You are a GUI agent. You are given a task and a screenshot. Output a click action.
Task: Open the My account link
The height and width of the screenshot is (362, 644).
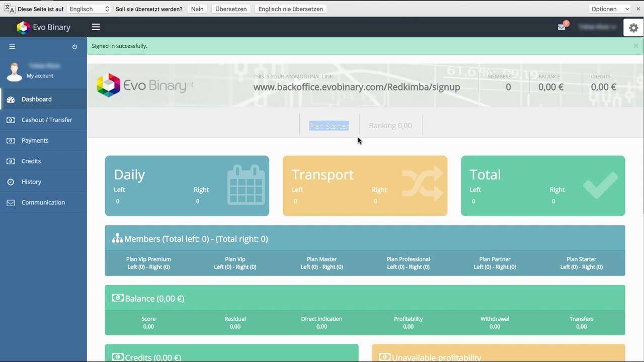click(x=40, y=76)
